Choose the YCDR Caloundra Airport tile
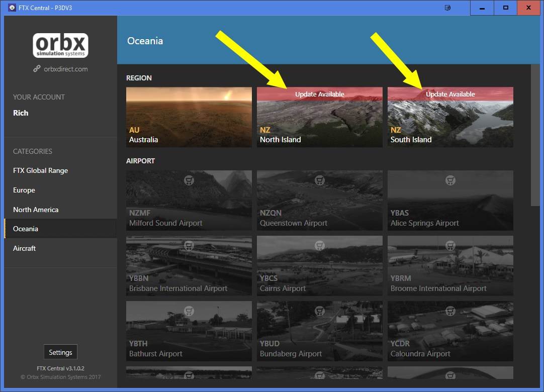The image size is (544, 392). pos(450,331)
